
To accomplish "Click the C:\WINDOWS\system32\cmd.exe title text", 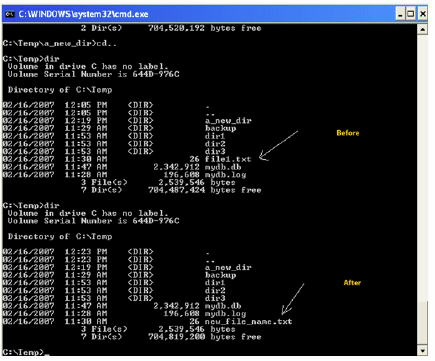I will [x=83, y=14].
